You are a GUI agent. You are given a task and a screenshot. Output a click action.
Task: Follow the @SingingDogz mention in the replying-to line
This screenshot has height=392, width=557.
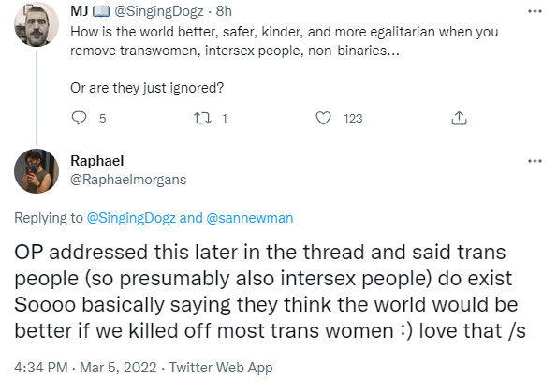131,218
